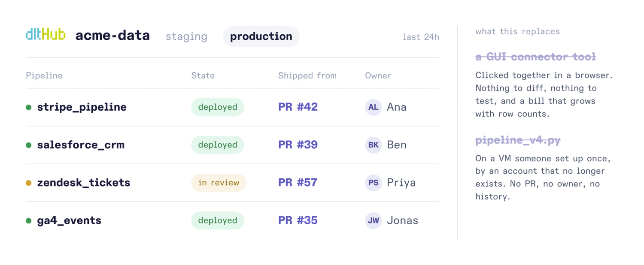644x265 pixels.
Task: Click deployed badge for salesforce_crm
Action: point(218,145)
